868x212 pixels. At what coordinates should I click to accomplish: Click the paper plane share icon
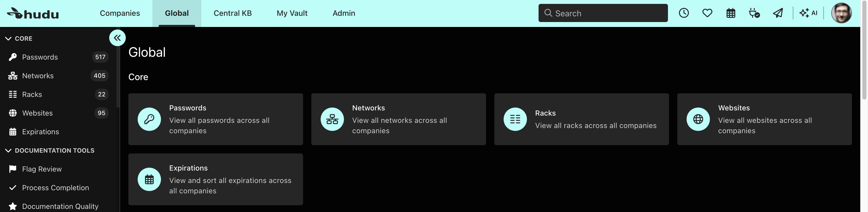pos(778,13)
